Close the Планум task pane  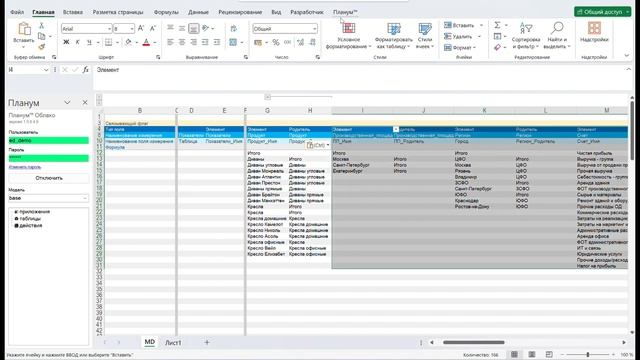85,102
